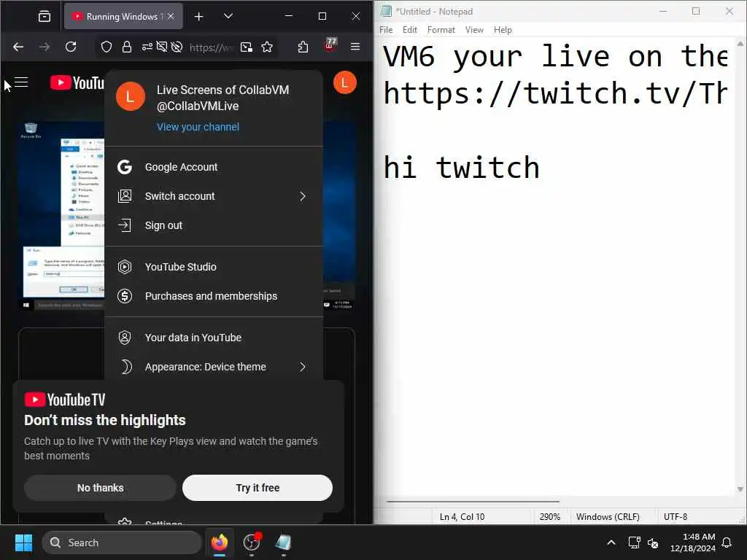Click the orange L account avatar
747x560 pixels.
click(x=345, y=83)
